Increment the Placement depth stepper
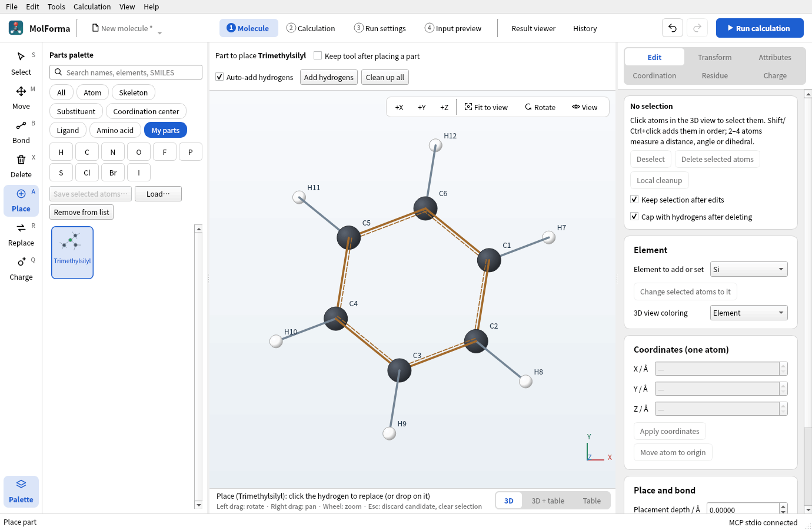812x530 pixels. click(x=783, y=506)
